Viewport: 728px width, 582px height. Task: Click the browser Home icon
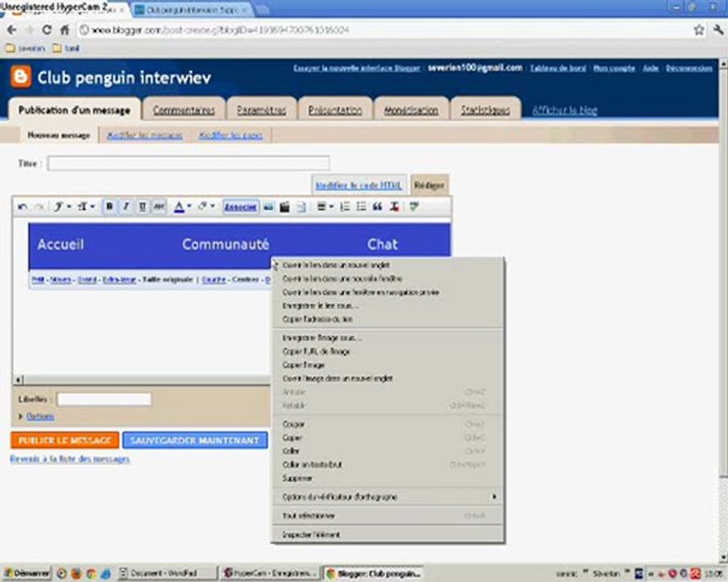[x=65, y=30]
